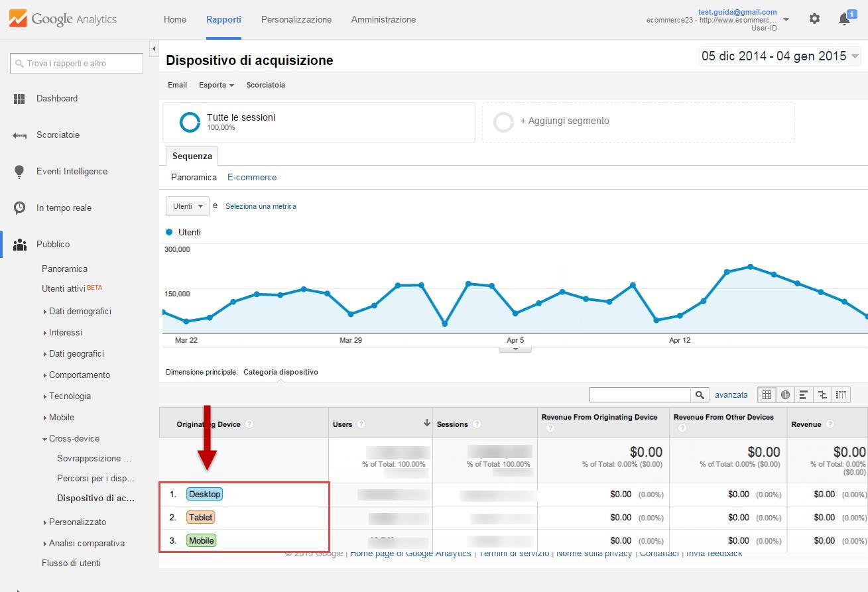The height and width of the screenshot is (592, 868).
Task: Click the Email button
Action: click(177, 85)
